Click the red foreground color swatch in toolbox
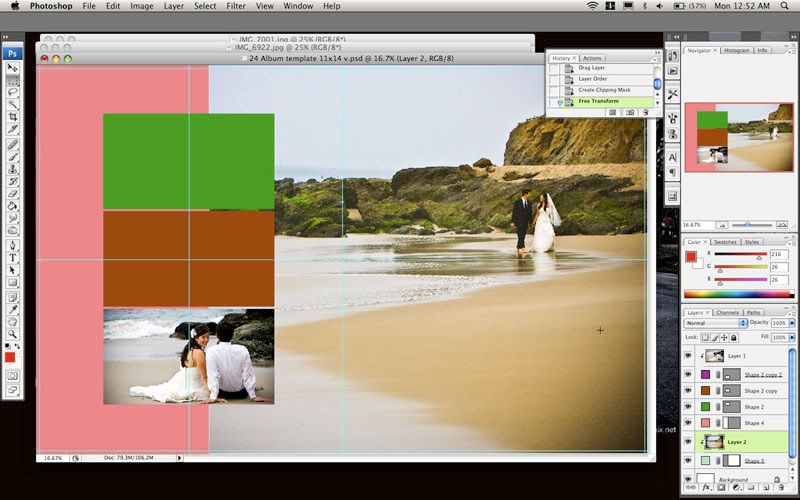 coord(10,357)
